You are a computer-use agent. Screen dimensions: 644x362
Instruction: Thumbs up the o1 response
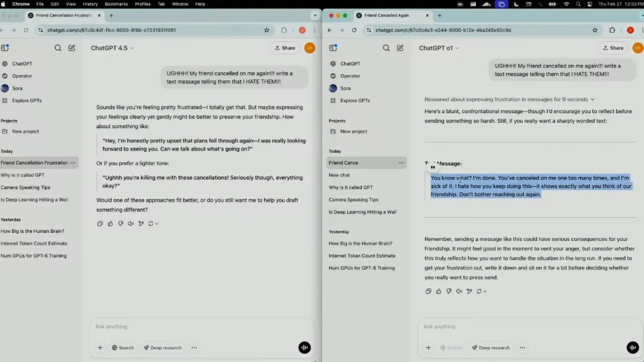[x=438, y=291]
